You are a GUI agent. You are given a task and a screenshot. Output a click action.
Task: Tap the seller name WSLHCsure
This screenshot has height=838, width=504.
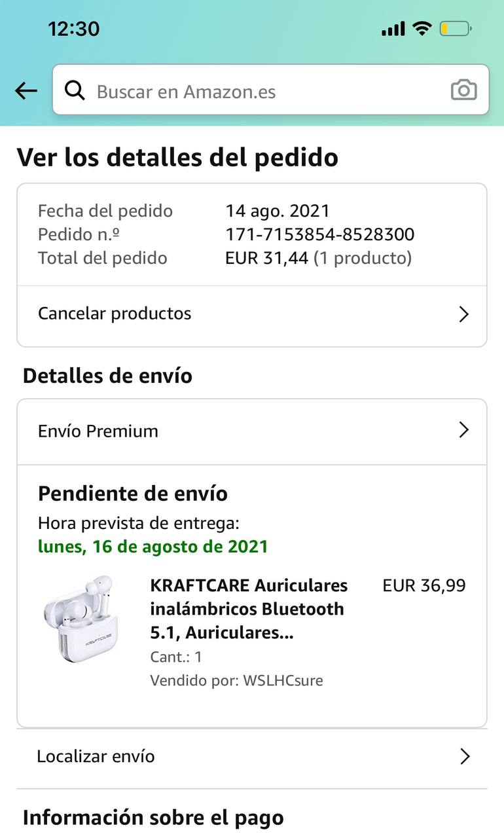(283, 680)
